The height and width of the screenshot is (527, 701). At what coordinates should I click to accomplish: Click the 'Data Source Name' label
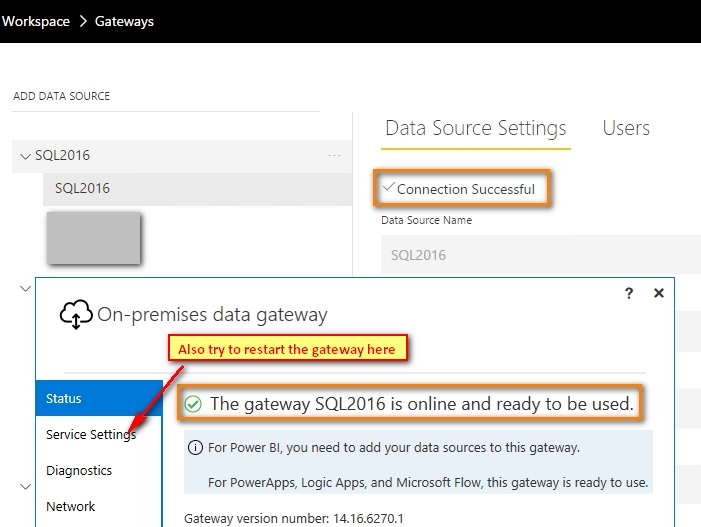(427, 220)
